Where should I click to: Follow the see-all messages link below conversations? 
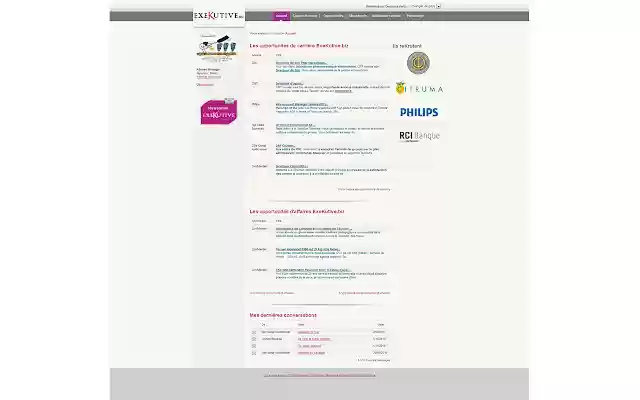[373, 360]
